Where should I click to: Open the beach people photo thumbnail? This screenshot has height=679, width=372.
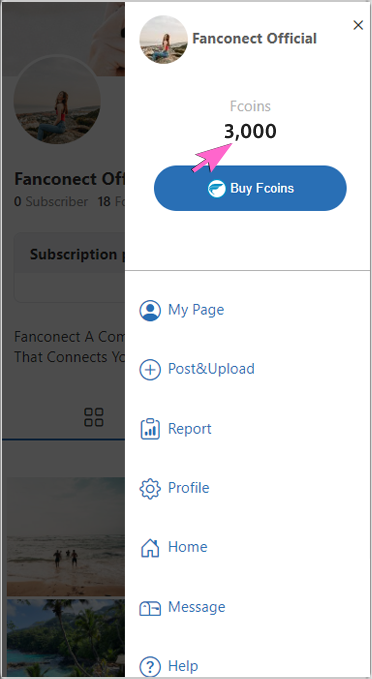point(65,537)
